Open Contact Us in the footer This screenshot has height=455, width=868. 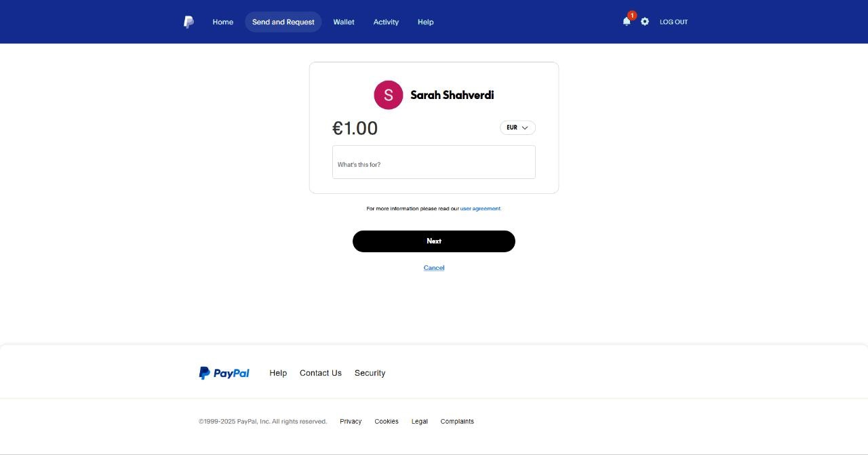[x=321, y=373]
